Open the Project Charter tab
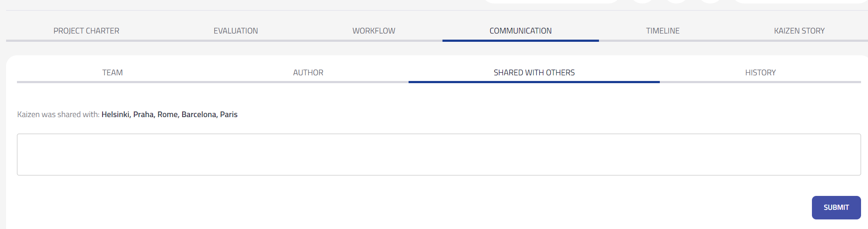Viewport: 868px width, 229px height. click(x=86, y=31)
